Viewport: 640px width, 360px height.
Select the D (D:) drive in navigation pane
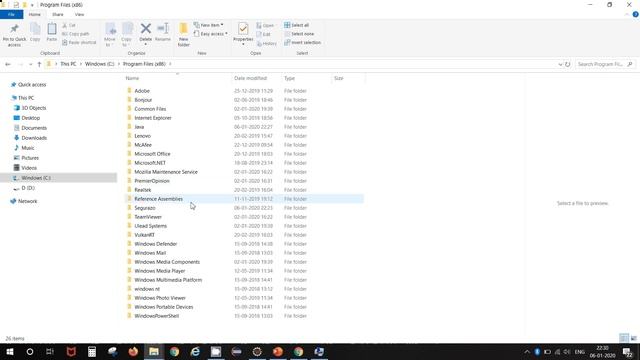pos(28,188)
